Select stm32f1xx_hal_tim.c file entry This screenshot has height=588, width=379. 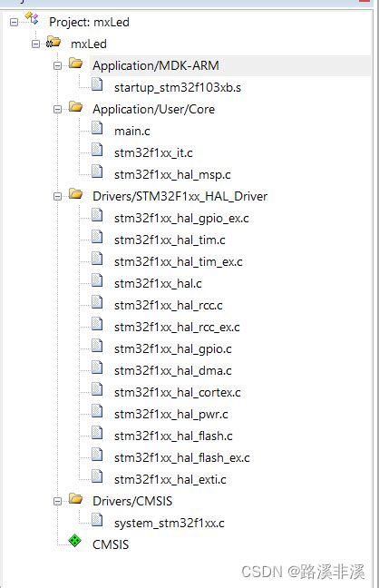click(170, 240)
